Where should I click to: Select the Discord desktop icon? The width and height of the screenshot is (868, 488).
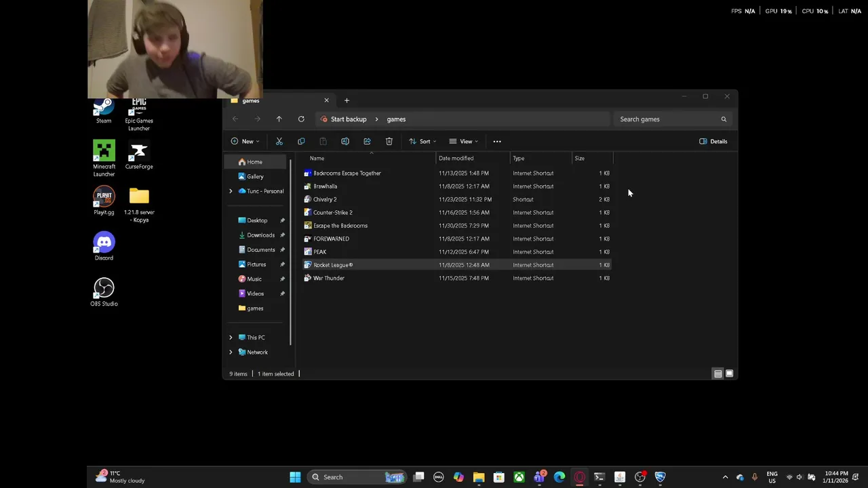(x=104, y=247)
